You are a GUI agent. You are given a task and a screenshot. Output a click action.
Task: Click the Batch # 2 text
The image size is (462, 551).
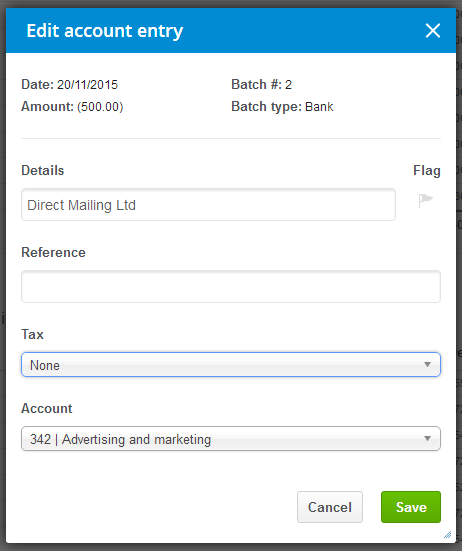click(261, 85)
